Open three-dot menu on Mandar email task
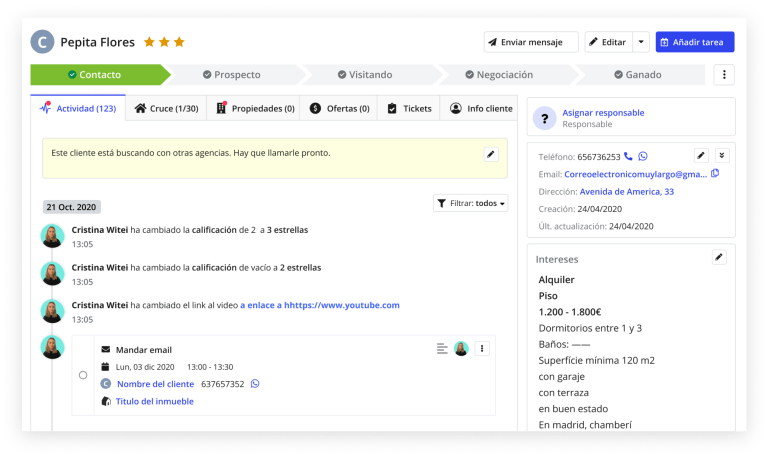768x457 pixels. click(482, 349)
